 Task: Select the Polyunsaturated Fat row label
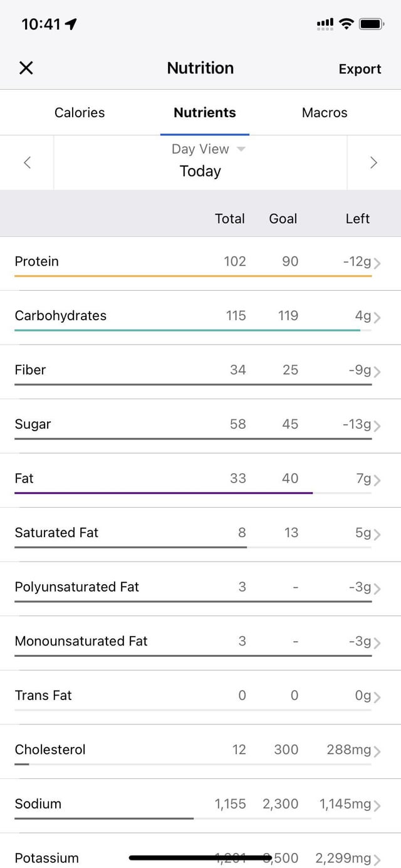coord(77,587)
